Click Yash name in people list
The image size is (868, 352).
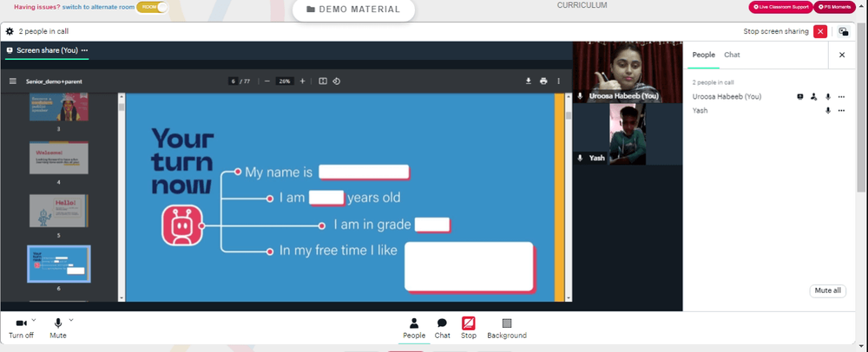[700, 110]
